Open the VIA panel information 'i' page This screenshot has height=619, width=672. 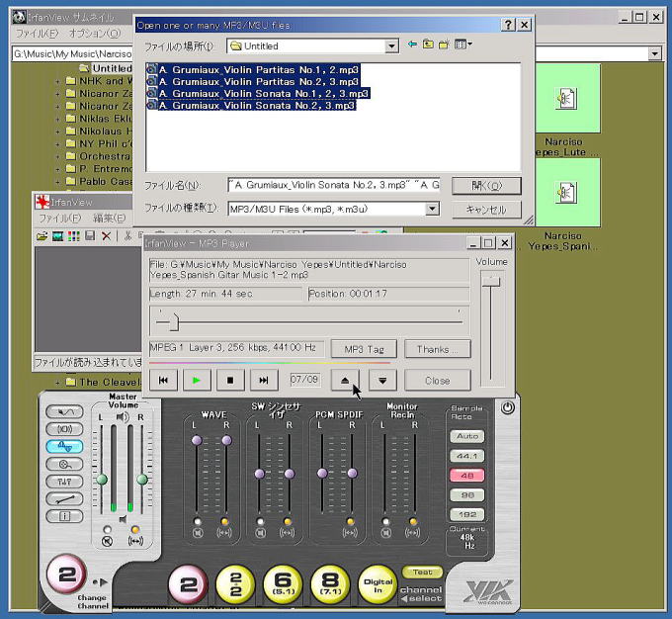64,516
